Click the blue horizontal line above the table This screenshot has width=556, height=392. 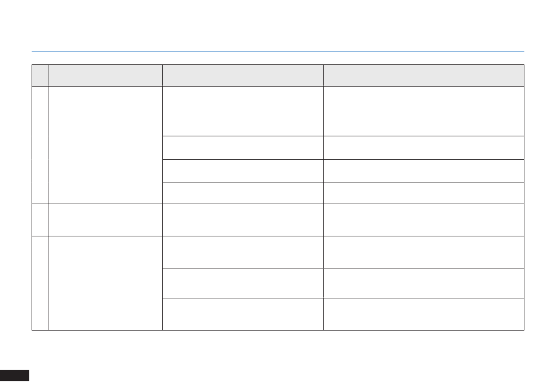click(278, 51)
